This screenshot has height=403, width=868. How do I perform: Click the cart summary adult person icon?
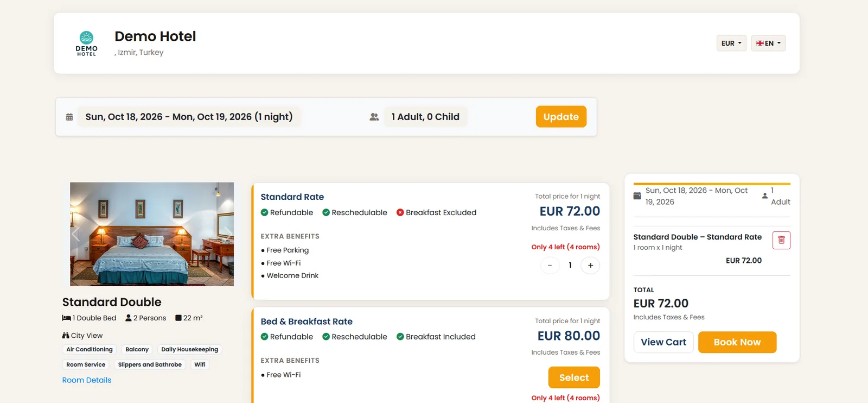click(765, 196)
